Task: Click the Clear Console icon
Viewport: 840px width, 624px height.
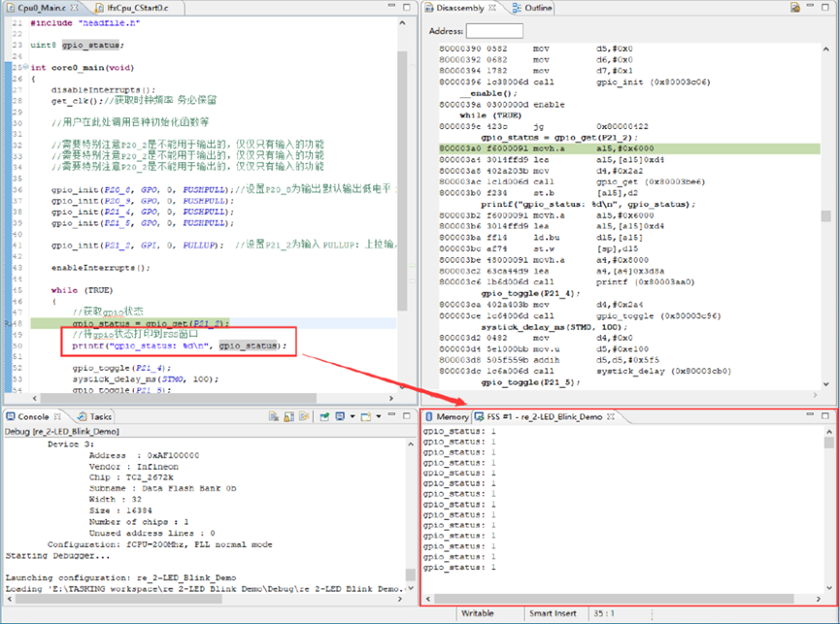Action: (x=274, y=416)
